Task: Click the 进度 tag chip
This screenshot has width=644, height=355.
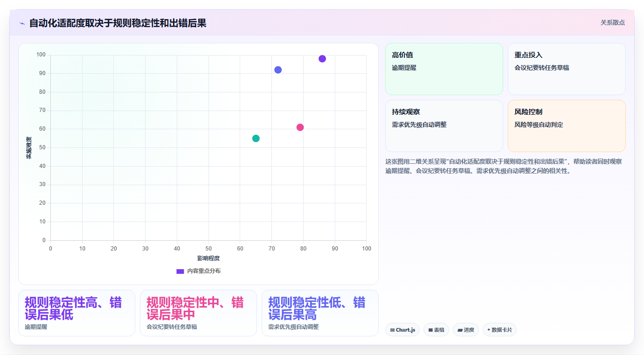Action: click(466, 330)
